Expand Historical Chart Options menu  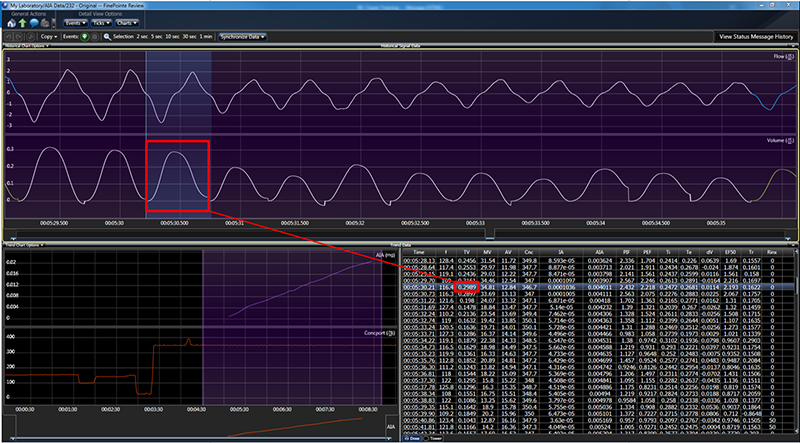point(27,46)
